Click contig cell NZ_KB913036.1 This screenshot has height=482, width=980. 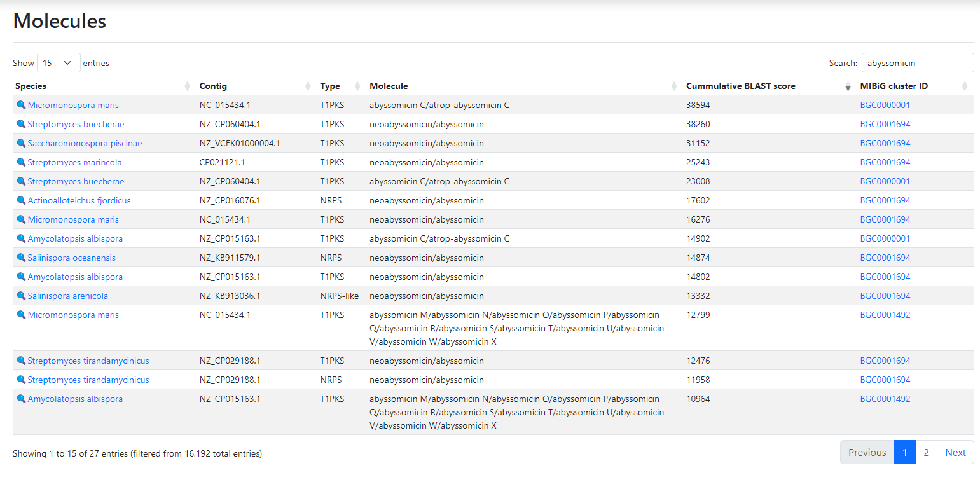click(230, 296)
